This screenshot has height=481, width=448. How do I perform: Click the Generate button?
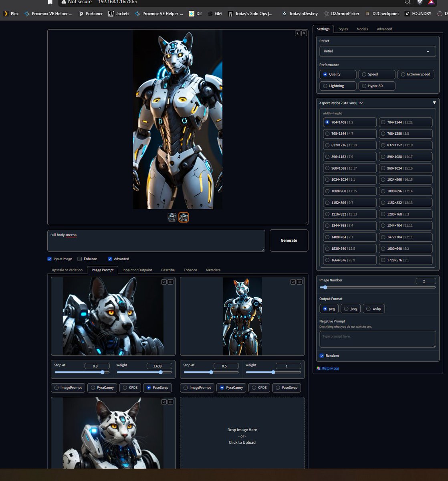[289, 240]
